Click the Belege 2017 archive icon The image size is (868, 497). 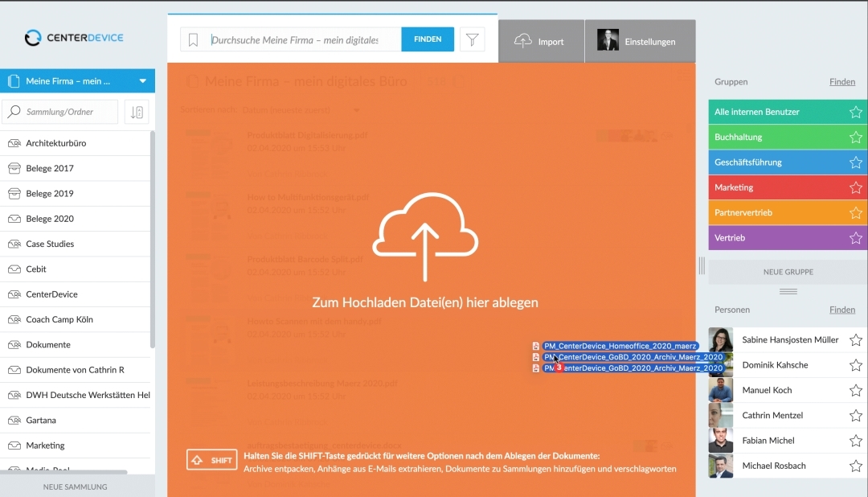(x=14, y=168)
